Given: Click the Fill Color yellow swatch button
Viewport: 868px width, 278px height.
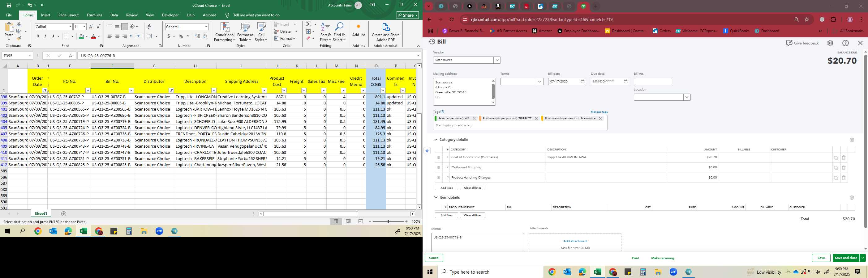Looking at the screenshot, I should (81, 36).
